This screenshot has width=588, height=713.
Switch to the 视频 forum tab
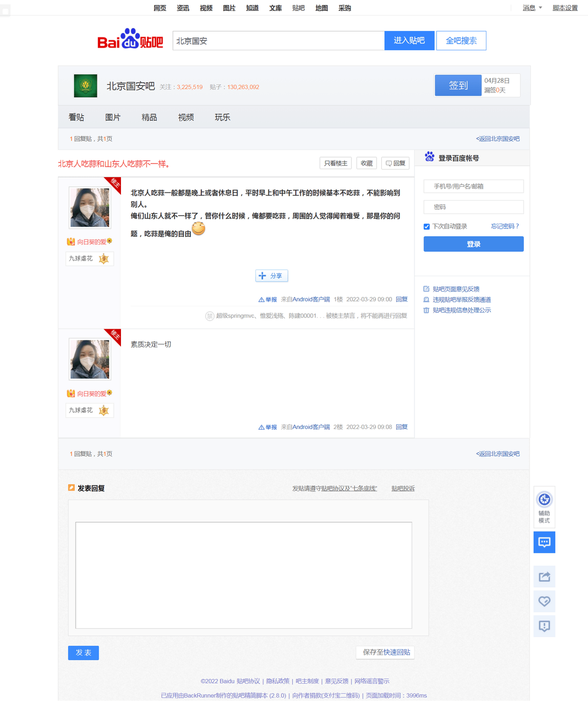pos(186,117)
